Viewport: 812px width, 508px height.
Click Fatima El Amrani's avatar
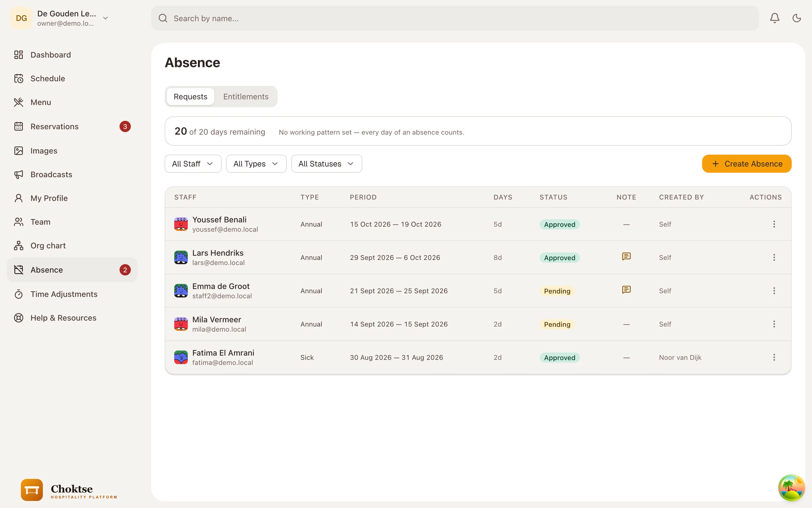(x=181, y=358)
